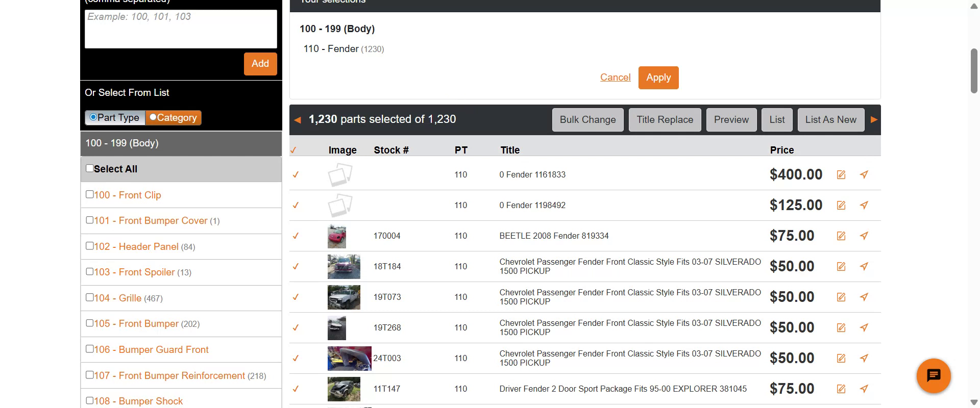This screenshot has height=408, width=980.
Task: Click send arrow icon for 0 Fender 1161833
Action: click(864, 175)
